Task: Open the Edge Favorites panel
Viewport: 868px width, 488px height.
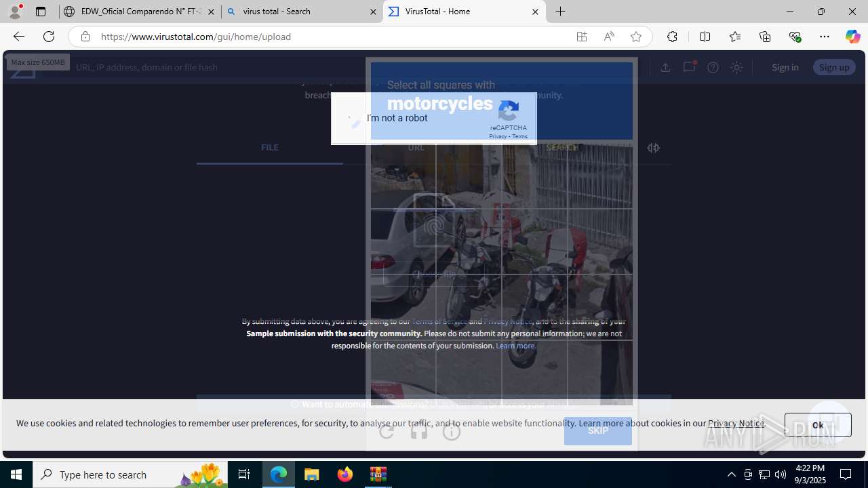Action: pos(735,37)
